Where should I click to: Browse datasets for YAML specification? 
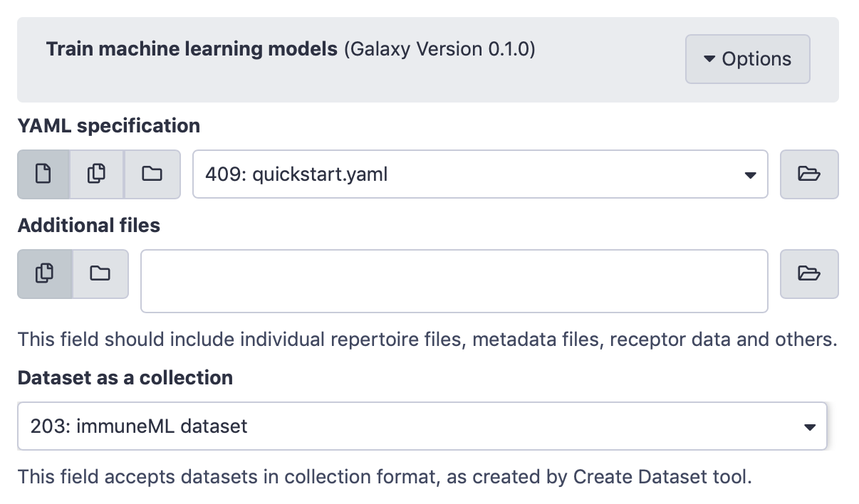tap(809, 174)
